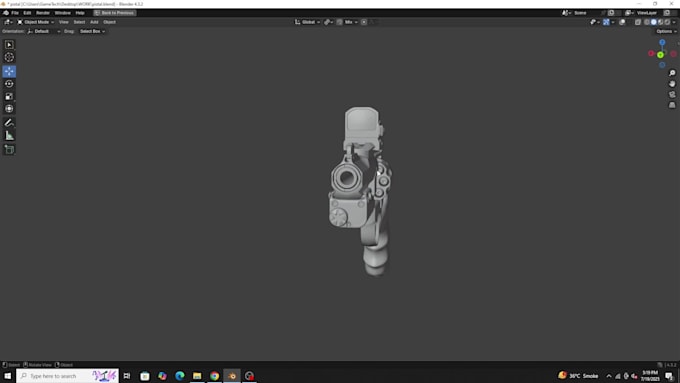Open the Help menu
The width and height of the screenshot is (680, 383).
[x=80, y=13]
